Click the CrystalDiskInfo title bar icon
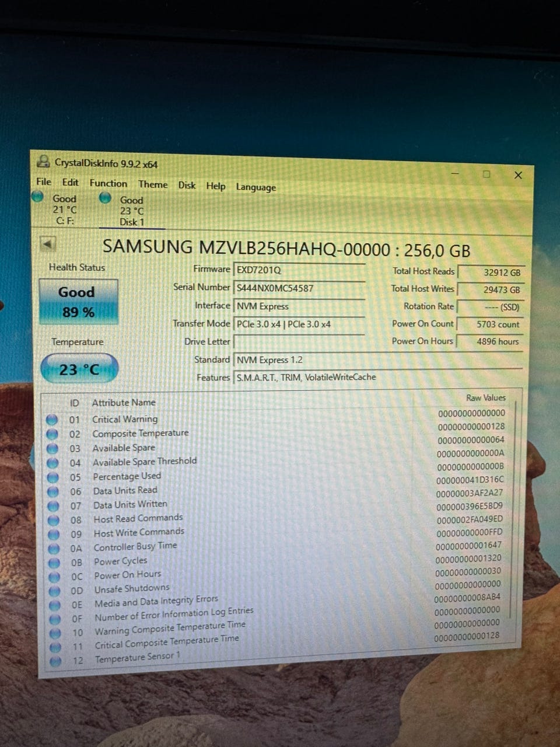Viewport: 560px width, 747px height. coord(43,161)
